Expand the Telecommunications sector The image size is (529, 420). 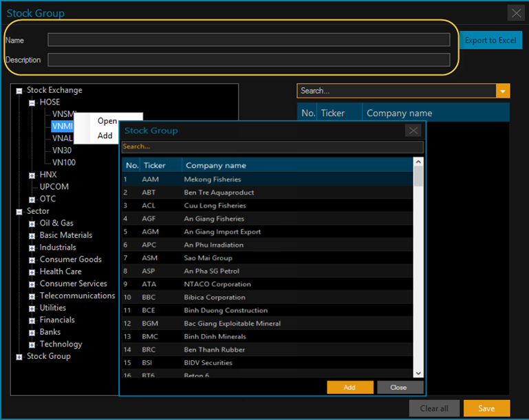coord(32,297)
